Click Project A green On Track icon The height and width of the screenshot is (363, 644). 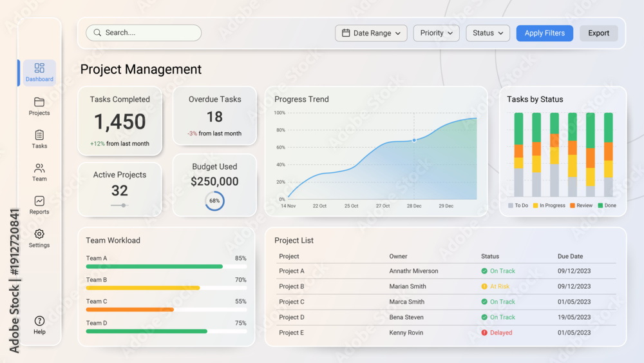[x=484, y=271]
